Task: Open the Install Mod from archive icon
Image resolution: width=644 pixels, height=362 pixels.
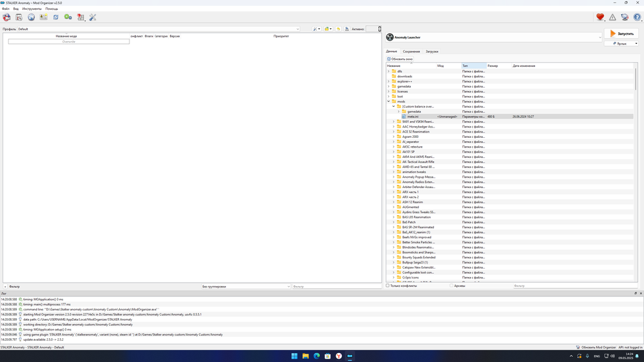Action: tap(19, 17)
